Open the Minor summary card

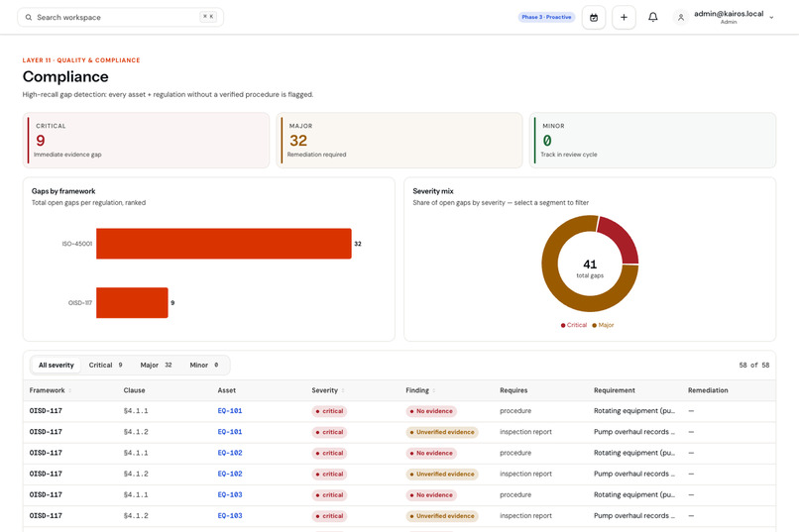coord(652,141)
